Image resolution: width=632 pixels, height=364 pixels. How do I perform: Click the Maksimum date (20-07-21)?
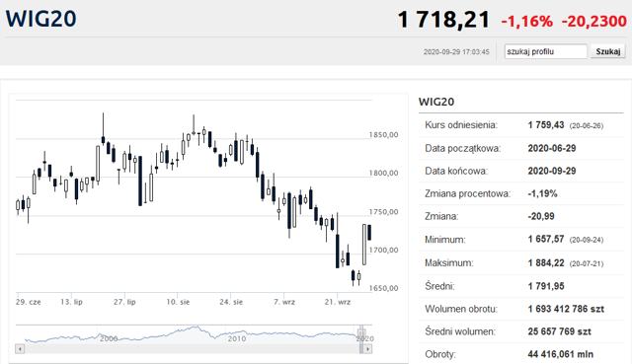pyautogui.click(x=586, y=263)
